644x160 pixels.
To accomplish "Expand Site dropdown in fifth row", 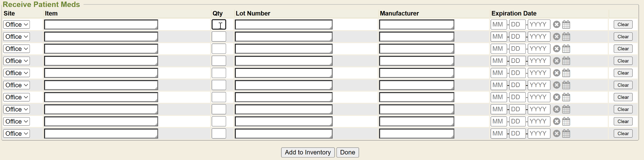I will pos(17,73).
